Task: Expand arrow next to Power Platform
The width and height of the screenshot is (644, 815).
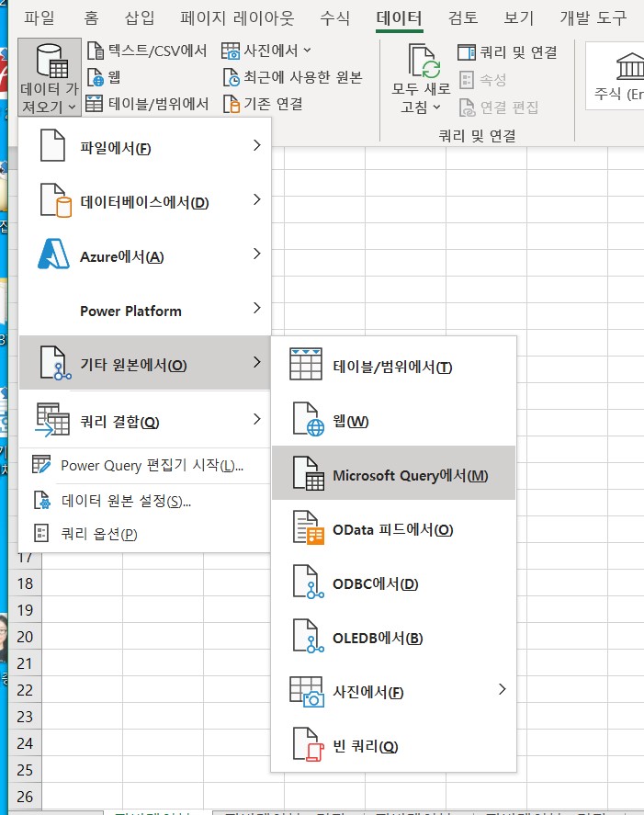Action: [x=256, y=307]
